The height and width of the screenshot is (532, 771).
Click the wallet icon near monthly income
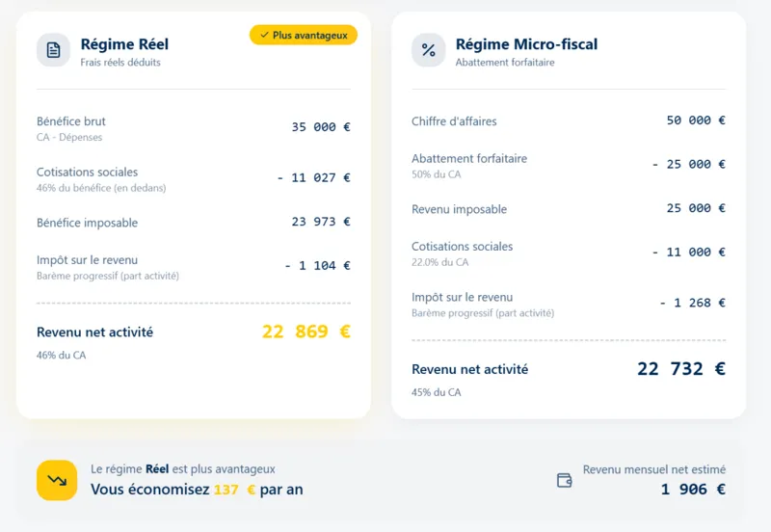click(565, 480)
